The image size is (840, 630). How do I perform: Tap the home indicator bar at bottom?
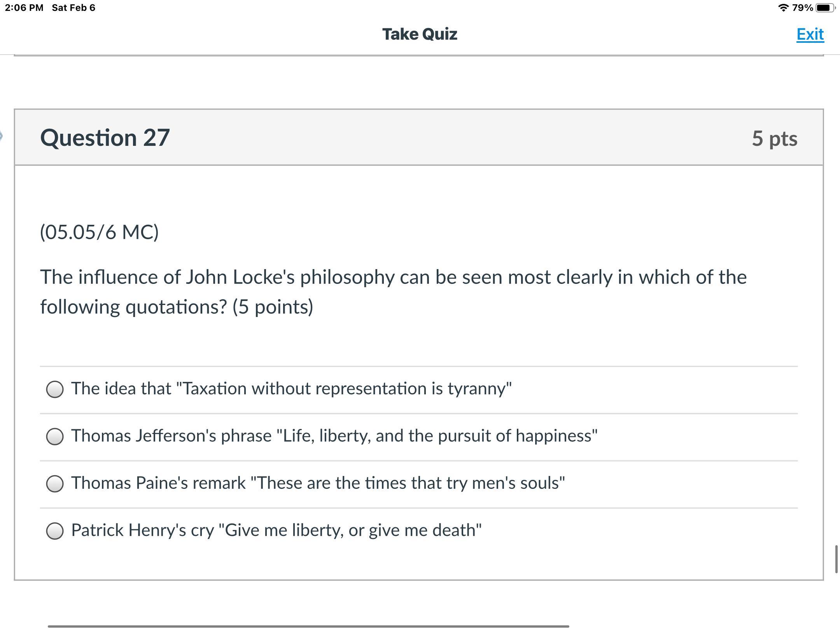[308, 626]
